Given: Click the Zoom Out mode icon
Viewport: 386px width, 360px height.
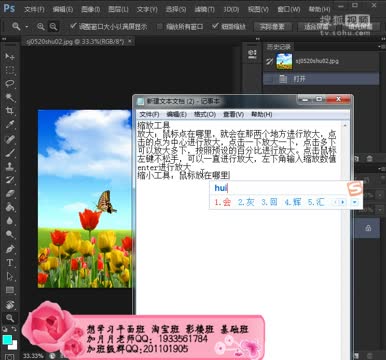Looking at the screenshot, I should [x=53, y=27].
